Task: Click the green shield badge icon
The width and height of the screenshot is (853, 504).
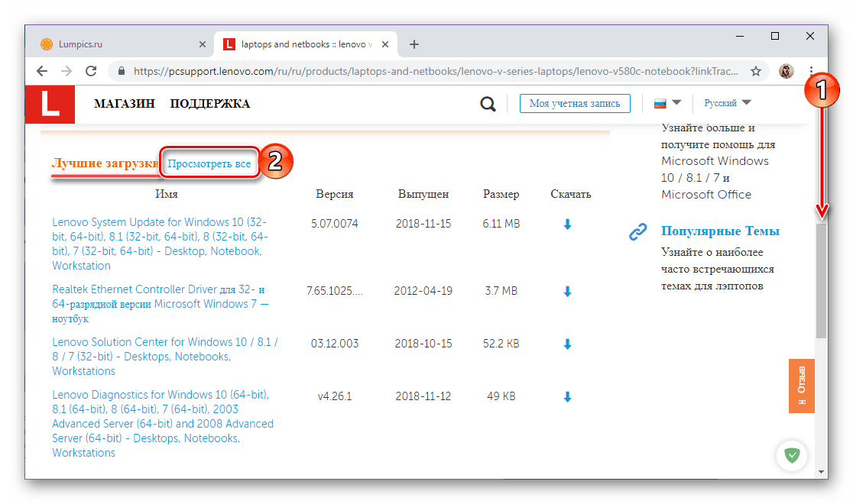Action: tap(792, 455)
